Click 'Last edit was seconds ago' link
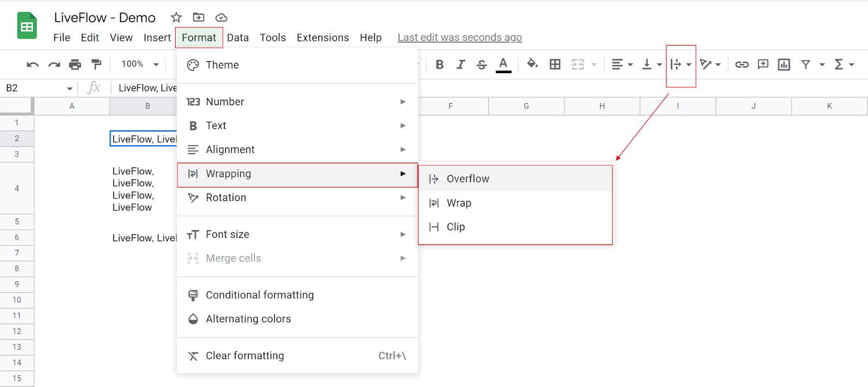Screen dimensions: 868x387 [459, 37]
